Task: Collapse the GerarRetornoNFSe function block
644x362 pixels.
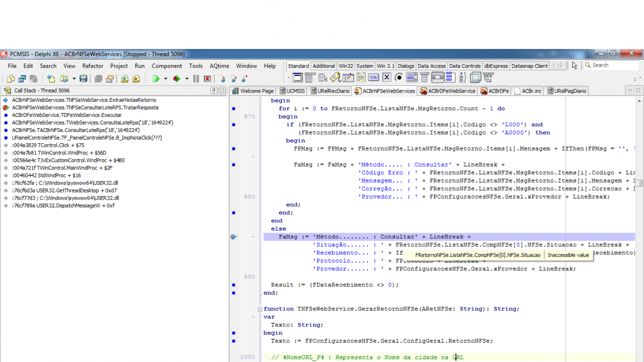Action: (260, 309)
